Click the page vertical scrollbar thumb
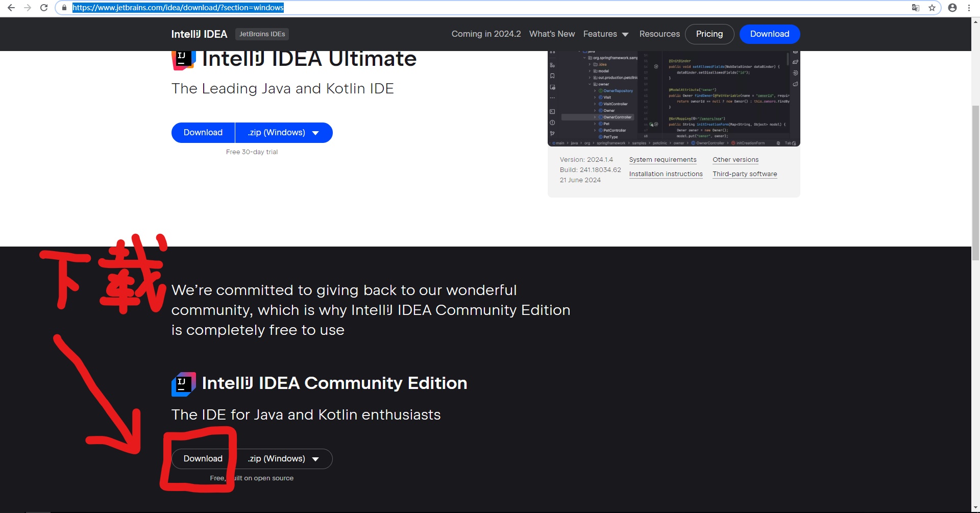 tap(975, 182)
